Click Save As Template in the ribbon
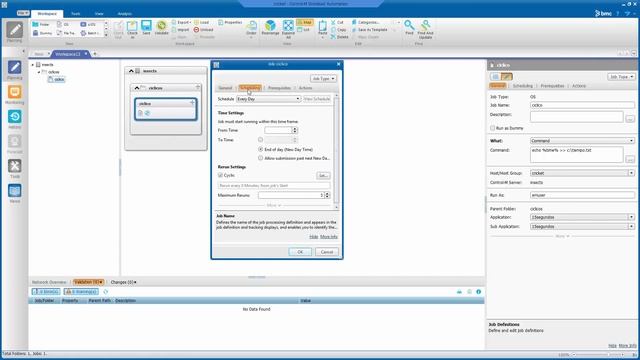 tap(370, 30)
